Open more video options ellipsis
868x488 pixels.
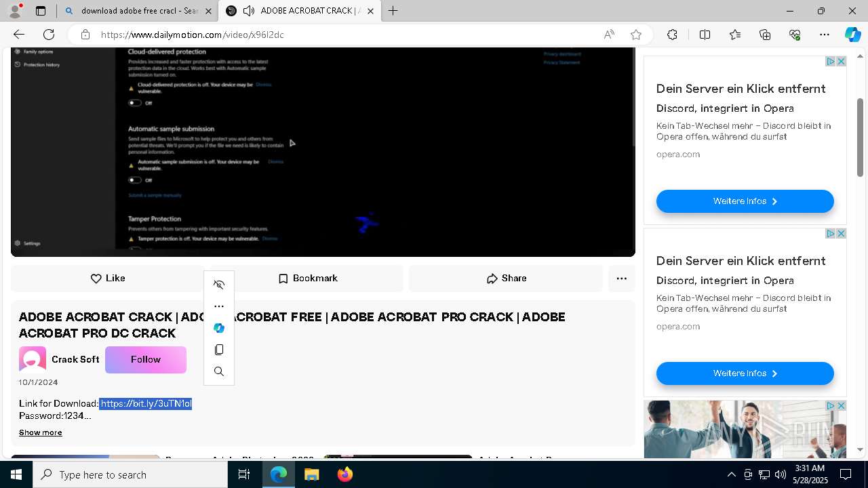tap(621, 279)
